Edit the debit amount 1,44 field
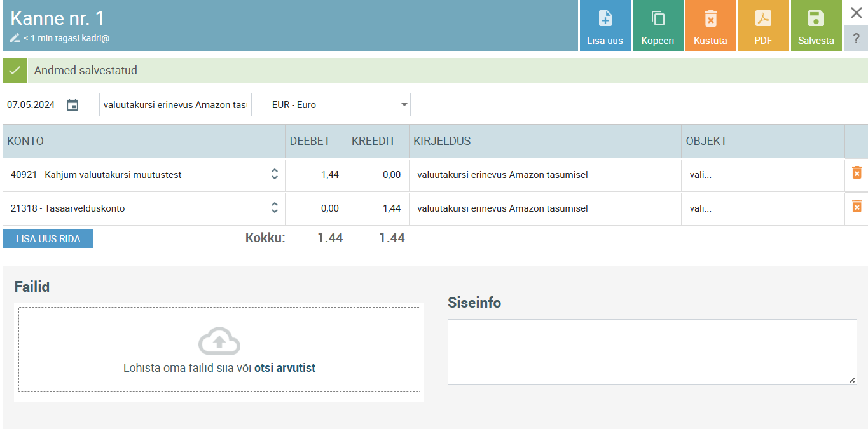This screenshot has height=429, width=868. click(x=317, y=175)
